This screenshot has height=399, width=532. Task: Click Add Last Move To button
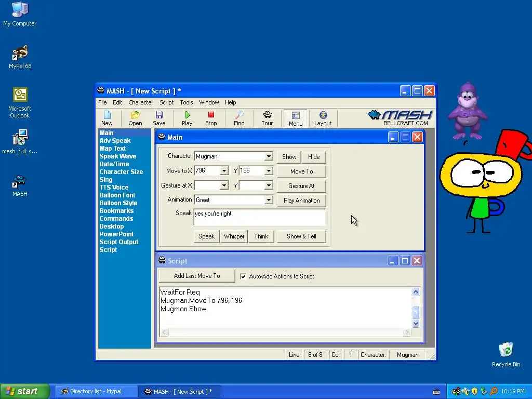[x=197, y=276]
